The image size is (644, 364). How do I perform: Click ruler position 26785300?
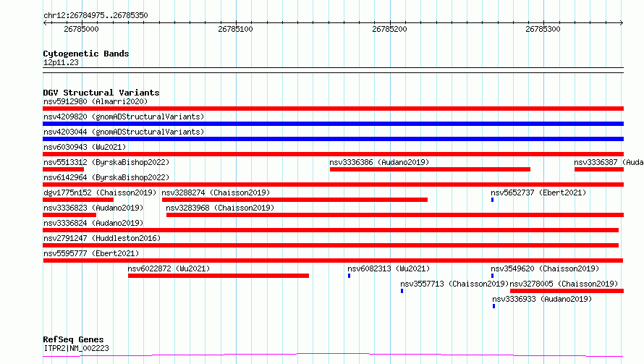(x=543, y=29)
